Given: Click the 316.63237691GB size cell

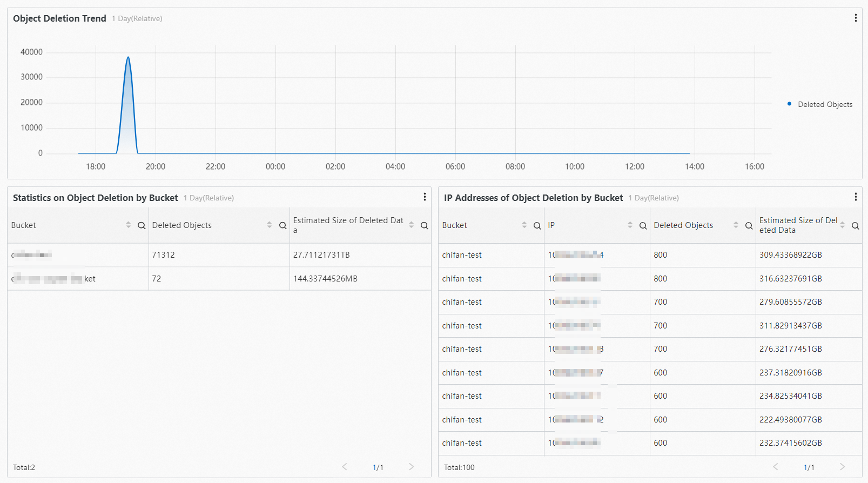Looking at the screenshot, I should 809,279.
